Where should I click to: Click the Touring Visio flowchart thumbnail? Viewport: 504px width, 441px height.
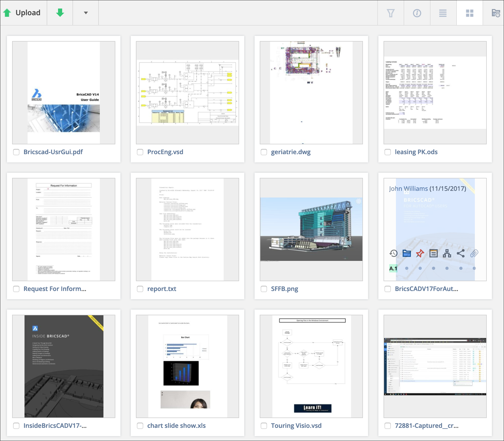311,366
